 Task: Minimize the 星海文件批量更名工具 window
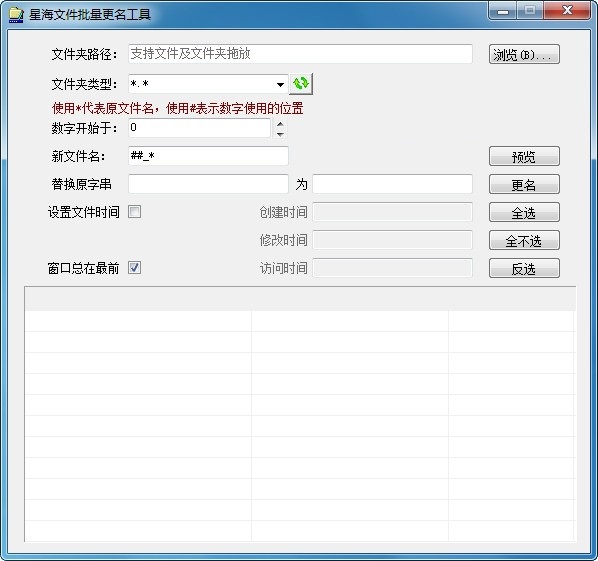point(503,11)
